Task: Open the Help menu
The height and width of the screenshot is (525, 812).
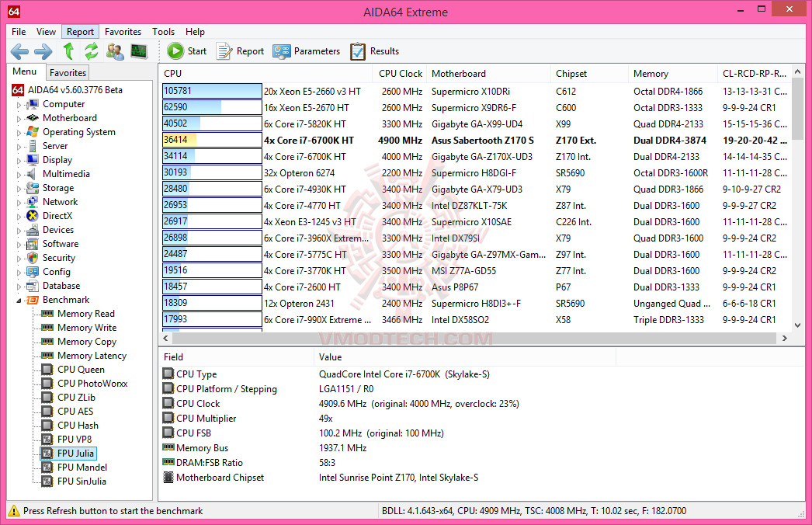Action: click(195, 32)
